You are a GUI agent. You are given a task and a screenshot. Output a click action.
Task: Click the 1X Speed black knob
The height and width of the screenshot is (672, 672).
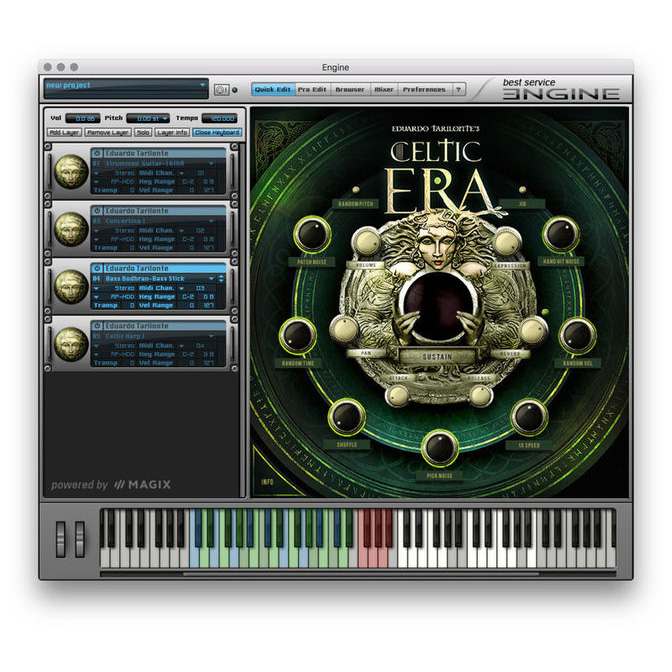(x=529, y=417)
